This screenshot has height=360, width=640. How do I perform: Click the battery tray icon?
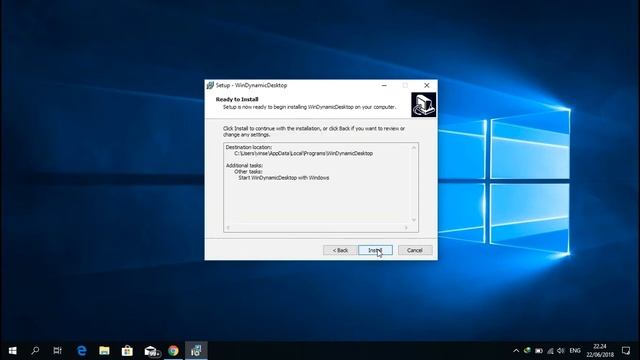[x=539, y=351]
